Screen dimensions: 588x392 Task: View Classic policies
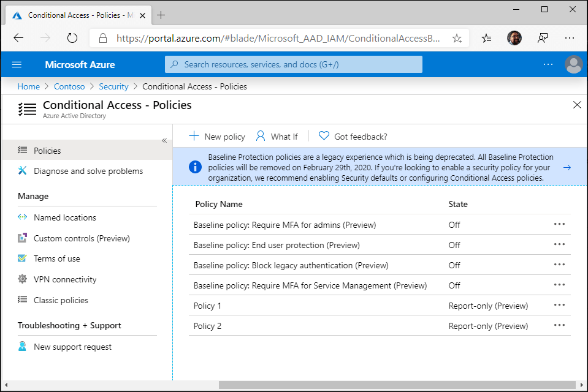coord(61,300)
